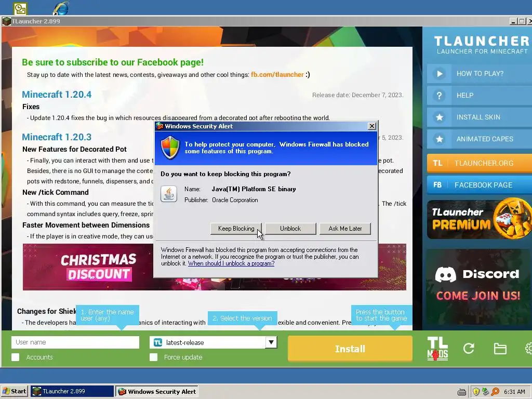Minimize the TLauncher window

[514, 21]
